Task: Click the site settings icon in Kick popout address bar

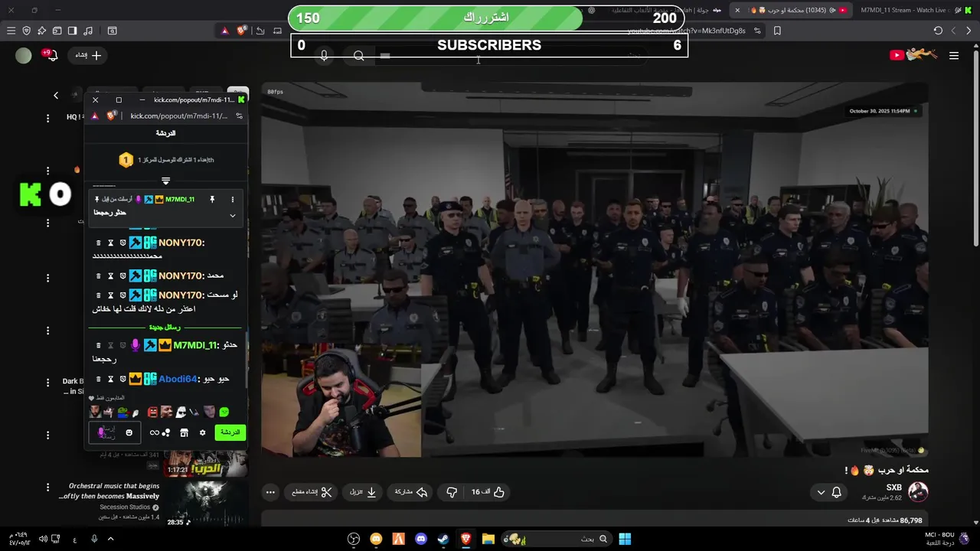Action: 239,116
